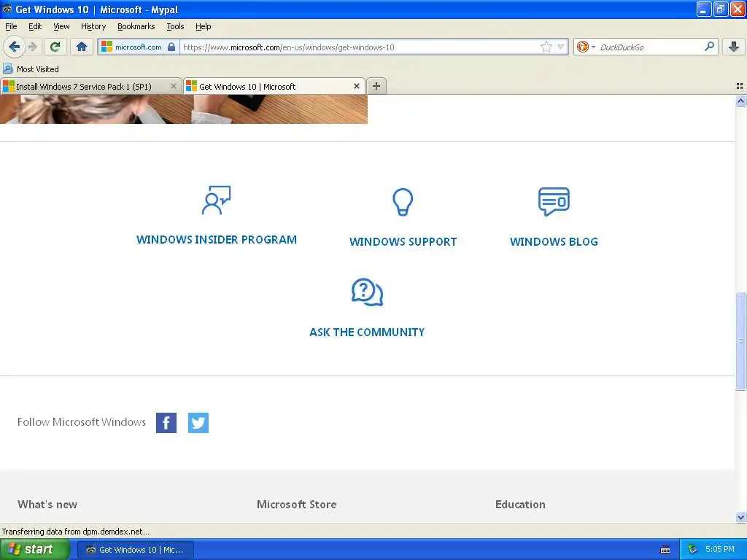Open the WINDOWS SUPPORT link
Viewport: 747px width, 560px height.
pos(403,242)
